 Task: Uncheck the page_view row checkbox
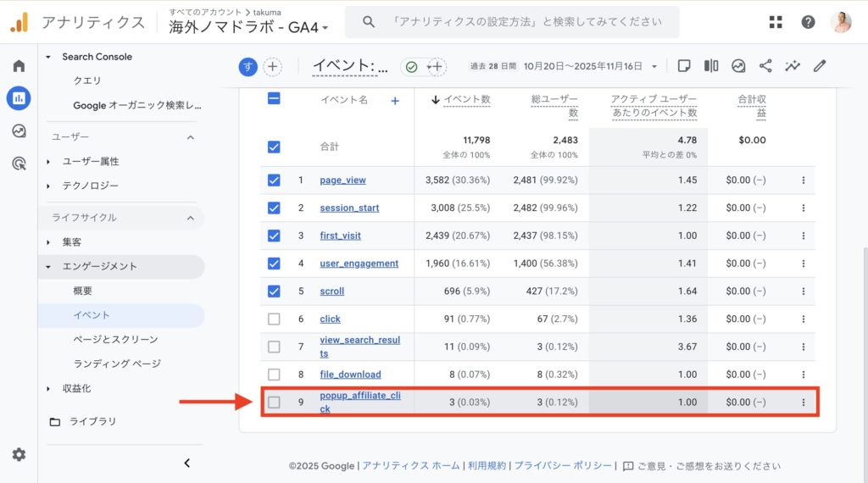tap(274, 180)
